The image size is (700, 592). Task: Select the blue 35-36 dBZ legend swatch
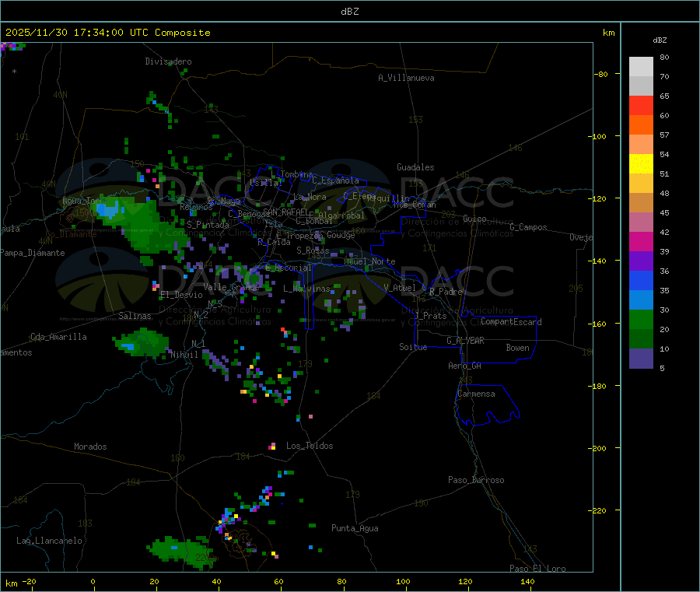click(x=641, y=280)
